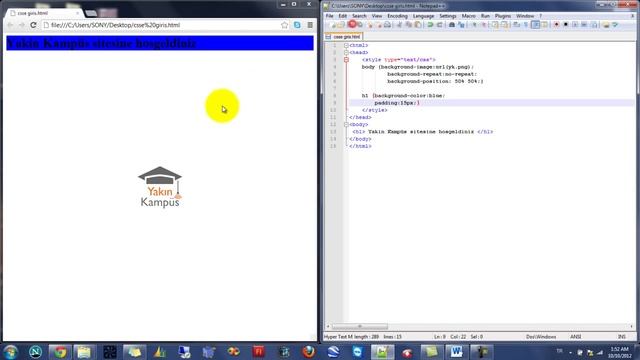Open the Encoding menu in Notepad++
The image size is (640, 360).
397,16
